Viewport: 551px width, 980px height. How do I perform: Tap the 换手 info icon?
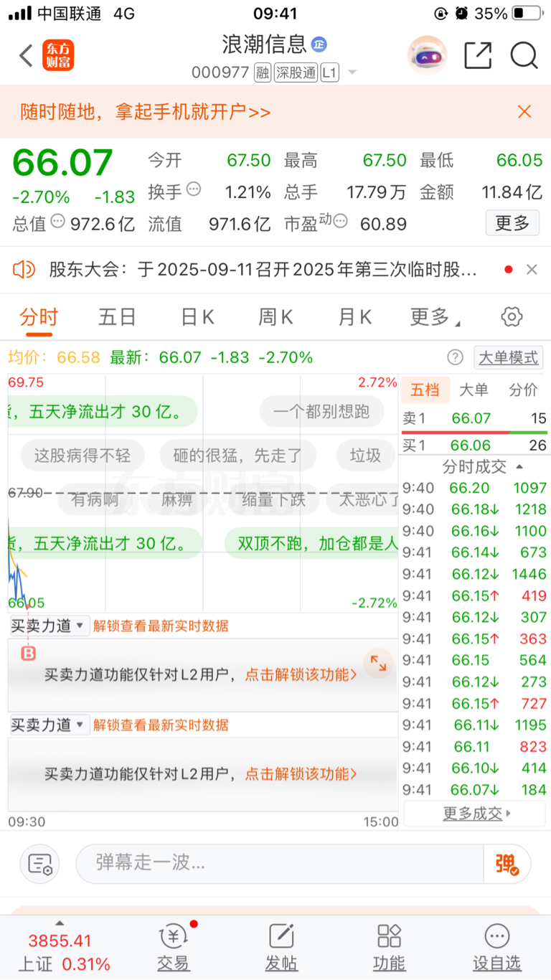pos(194,189)
